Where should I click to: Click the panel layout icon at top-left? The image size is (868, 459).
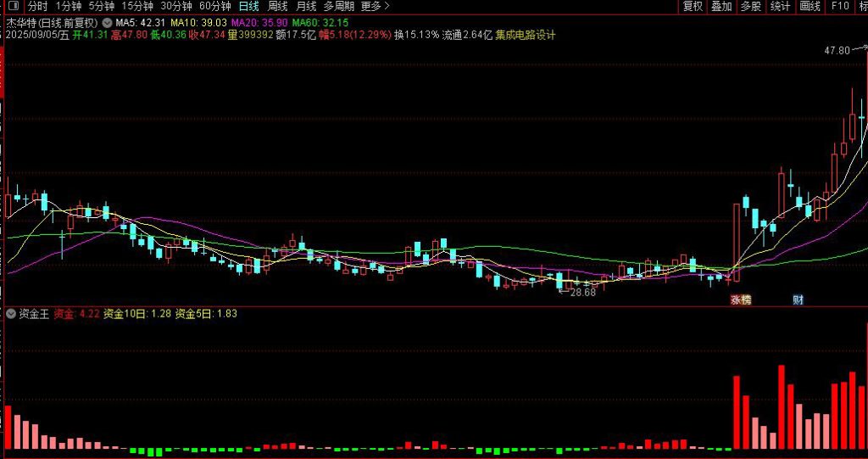[13, 6]
